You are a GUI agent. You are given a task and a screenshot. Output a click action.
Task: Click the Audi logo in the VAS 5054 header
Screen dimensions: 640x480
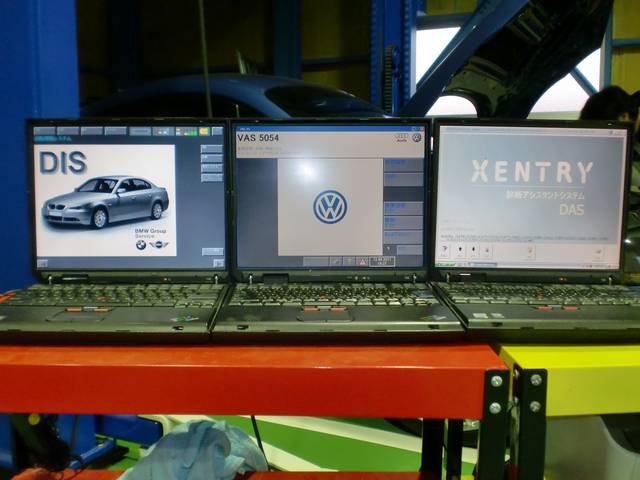coord(401,138)
